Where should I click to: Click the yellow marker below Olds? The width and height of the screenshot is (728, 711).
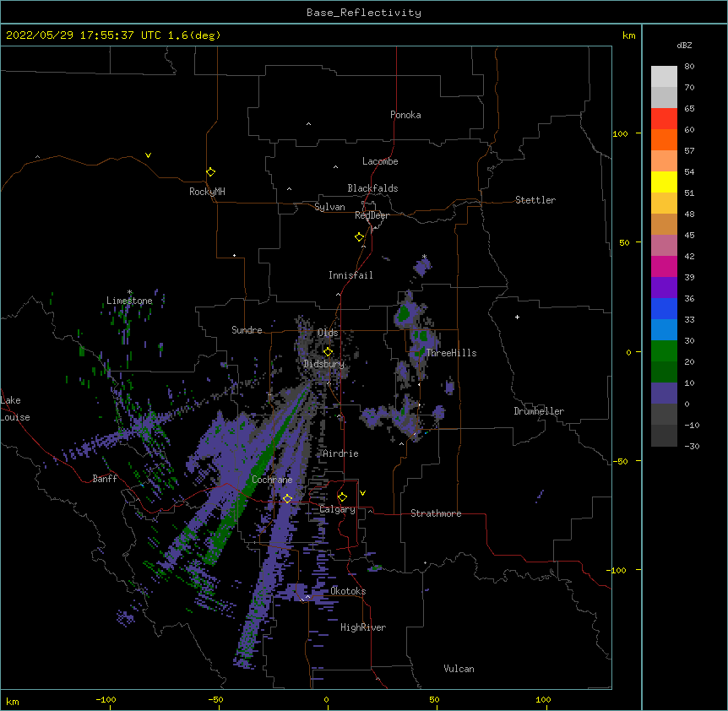(x=328, y=352)
